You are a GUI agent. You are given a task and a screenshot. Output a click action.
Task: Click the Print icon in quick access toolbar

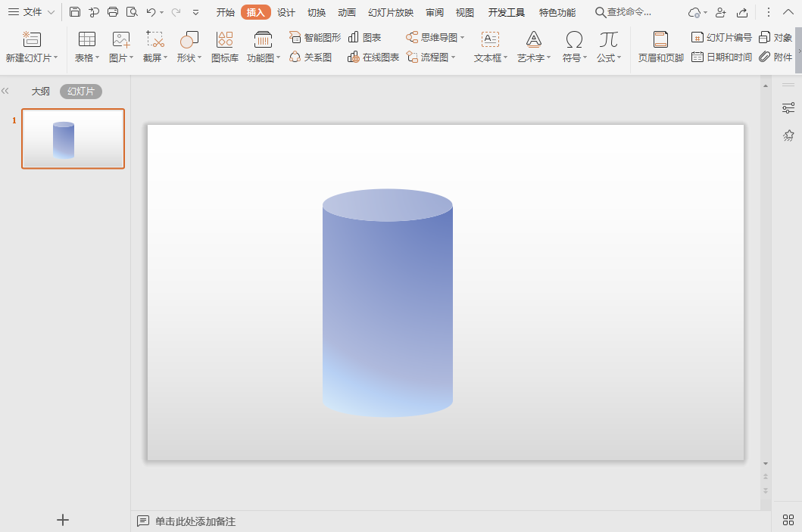(x=113, y=12)
